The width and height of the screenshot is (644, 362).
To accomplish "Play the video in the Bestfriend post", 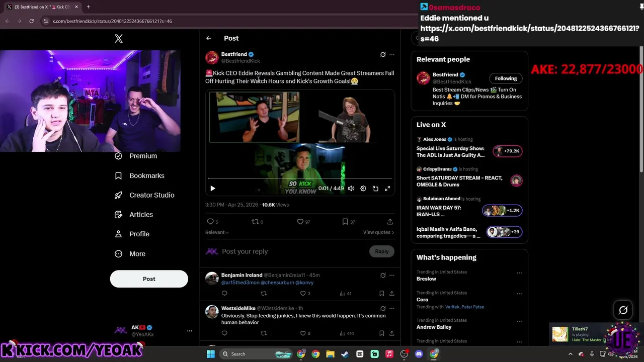I will tap(212, 189).
